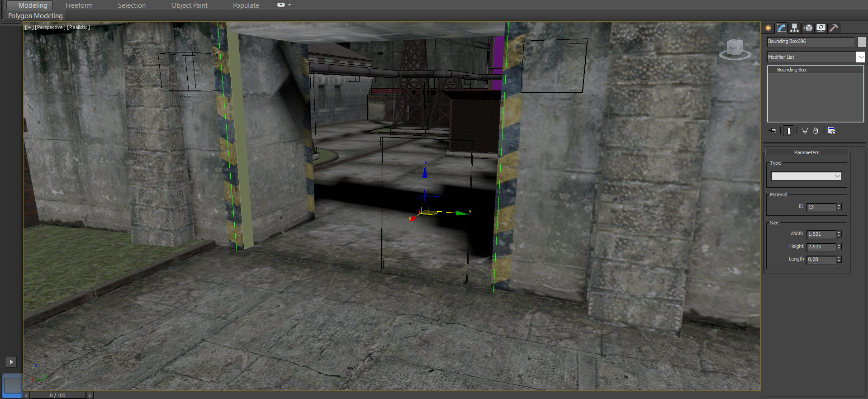Toggle Show End Result button
The height and width of the screenshot is (399, 868).
tap(788, 131)
